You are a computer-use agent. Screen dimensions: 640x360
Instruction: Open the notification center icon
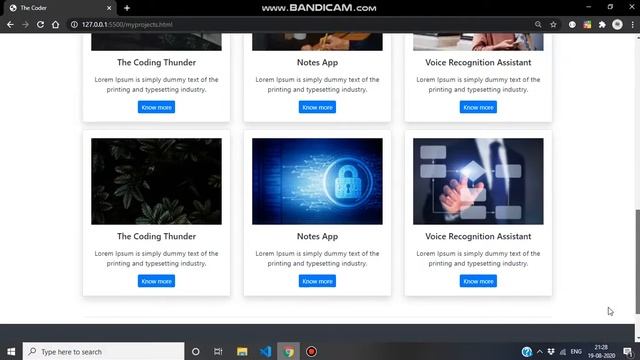click(x=628, y=351)
